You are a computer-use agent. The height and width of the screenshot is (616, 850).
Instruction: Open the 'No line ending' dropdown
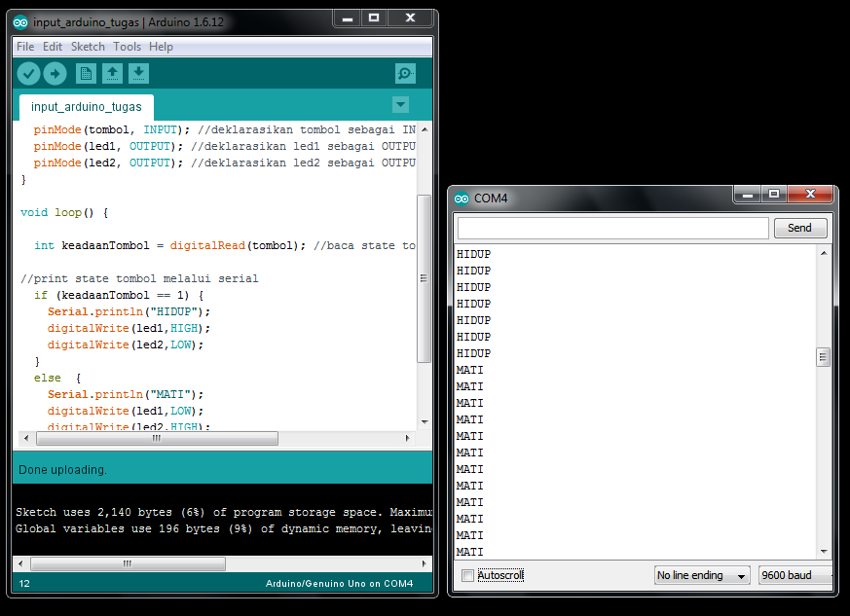coord(701,574)
